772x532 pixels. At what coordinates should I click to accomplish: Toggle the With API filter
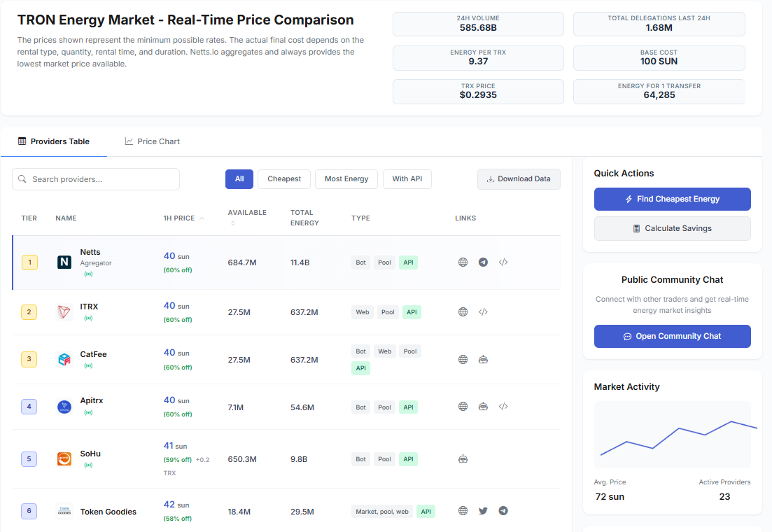(x=407, y=179)
